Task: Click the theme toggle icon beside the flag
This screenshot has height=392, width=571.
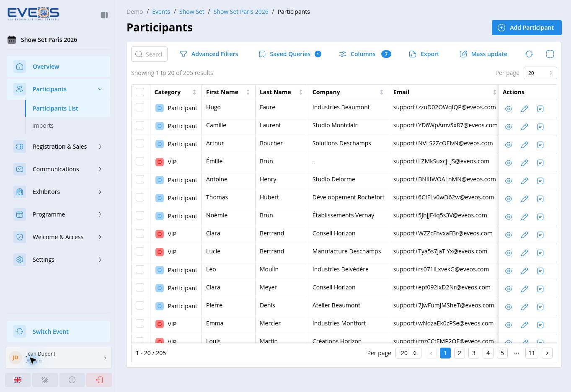Action: [x=45, y=380]
